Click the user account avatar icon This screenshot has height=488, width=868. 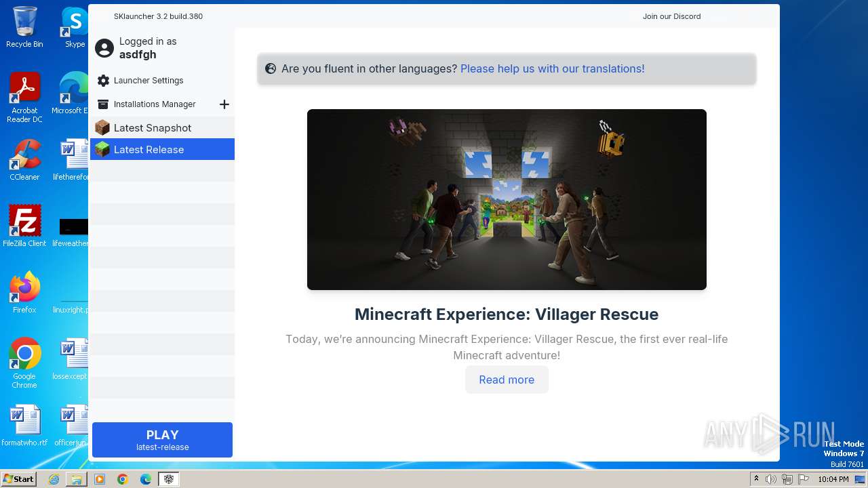pos(104,48)
